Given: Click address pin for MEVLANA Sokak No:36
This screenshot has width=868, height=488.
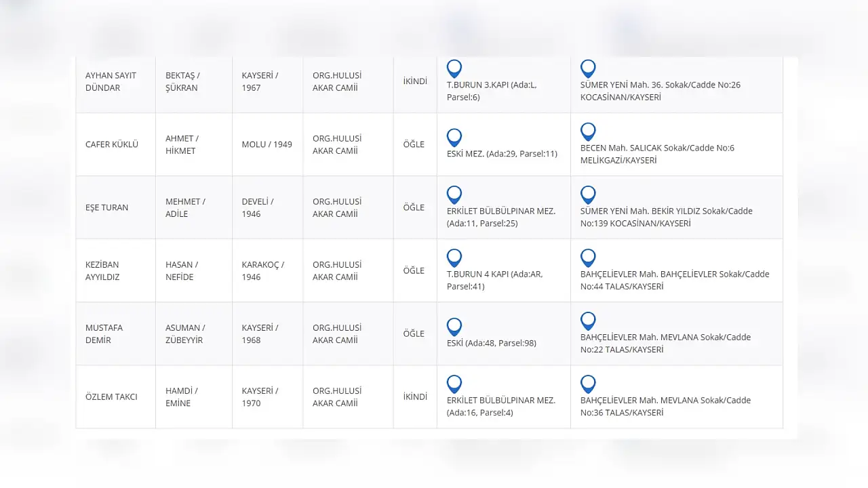Looking at the screenshot, I should [588, 384].
